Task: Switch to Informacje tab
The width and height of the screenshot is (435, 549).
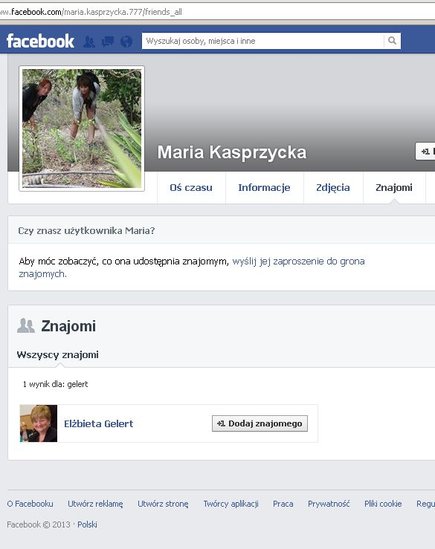Action: click(264, 188)
